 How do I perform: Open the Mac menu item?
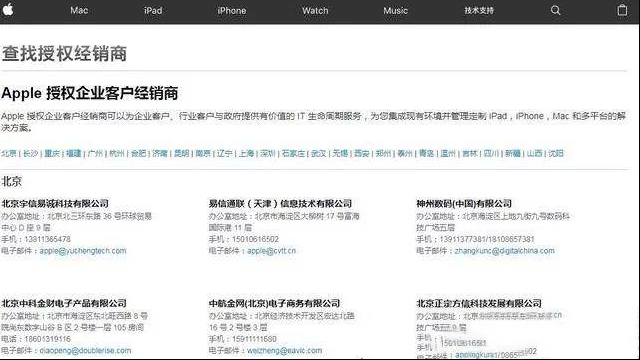[x=79, y=10]
